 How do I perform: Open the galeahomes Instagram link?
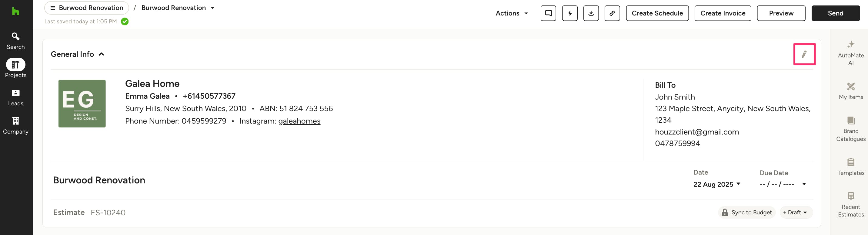click(299, 121)
